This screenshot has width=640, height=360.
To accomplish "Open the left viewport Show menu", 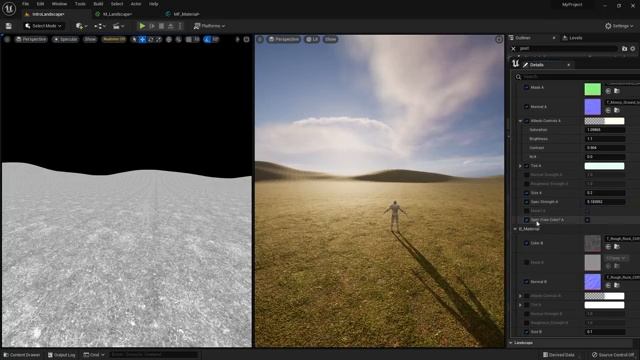I will 90,40.
